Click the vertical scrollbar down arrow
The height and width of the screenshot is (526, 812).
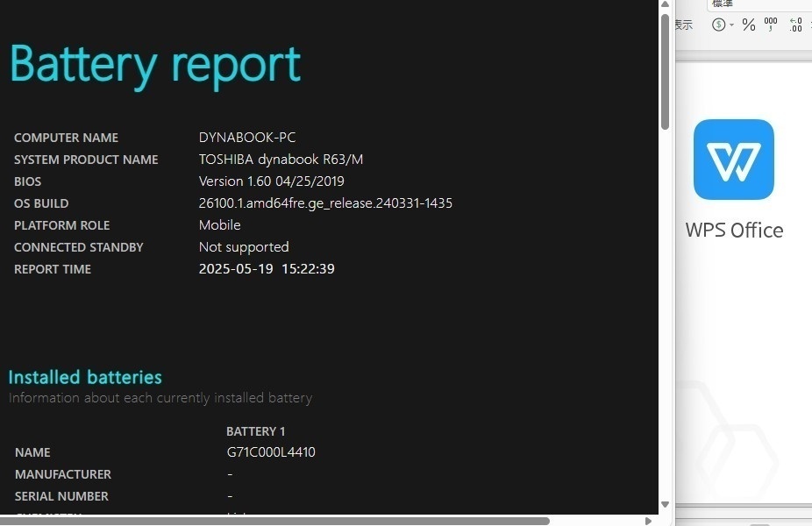pyautogui.click(x=665, y=504)
